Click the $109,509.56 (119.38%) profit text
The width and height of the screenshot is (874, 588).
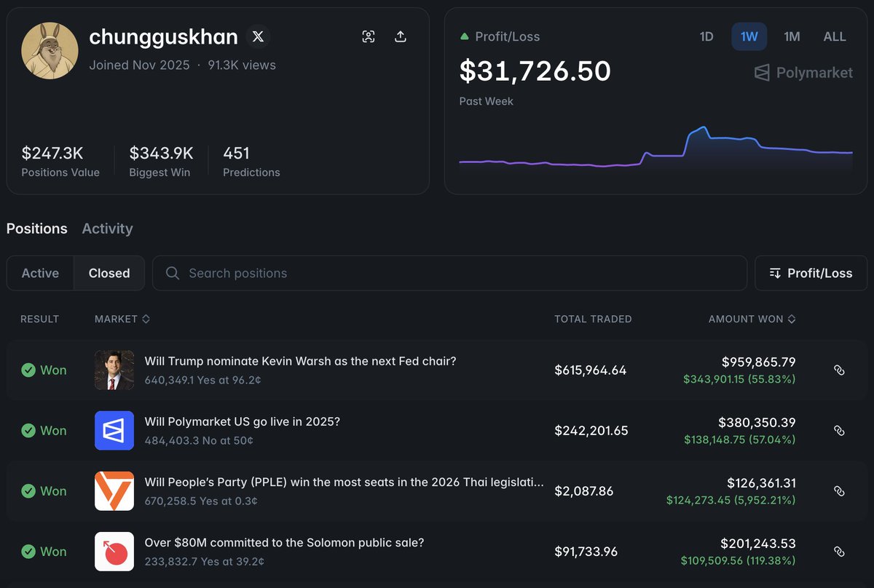click(739, 560)
